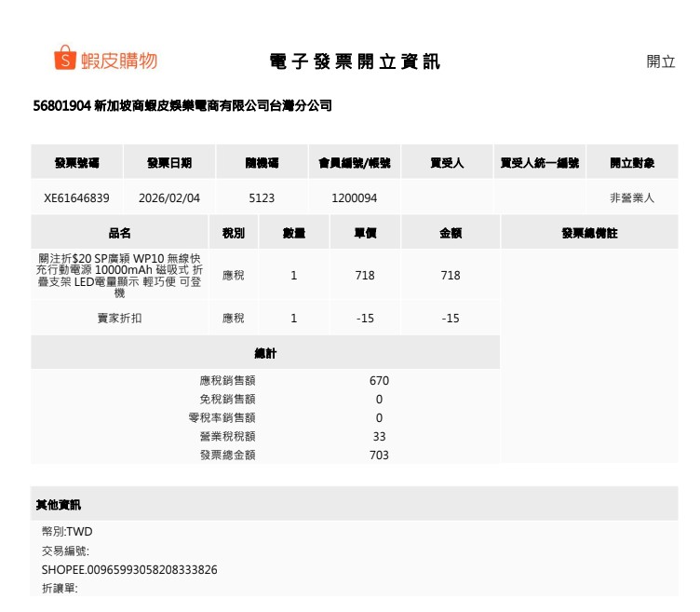The width and height of the screenshot is (700, 612).
Task: Click the -15 discount amount in 金額 column
Action: click(451, 318)
